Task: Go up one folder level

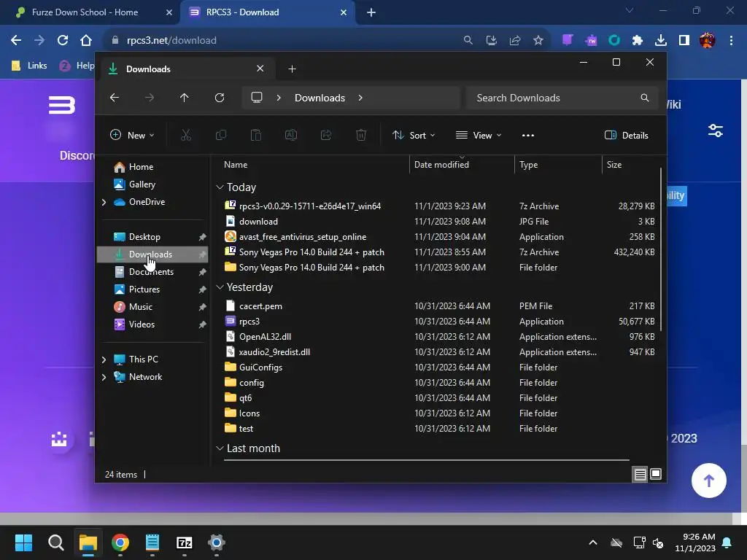Action: pyautogui.click(x=185, y=98)
